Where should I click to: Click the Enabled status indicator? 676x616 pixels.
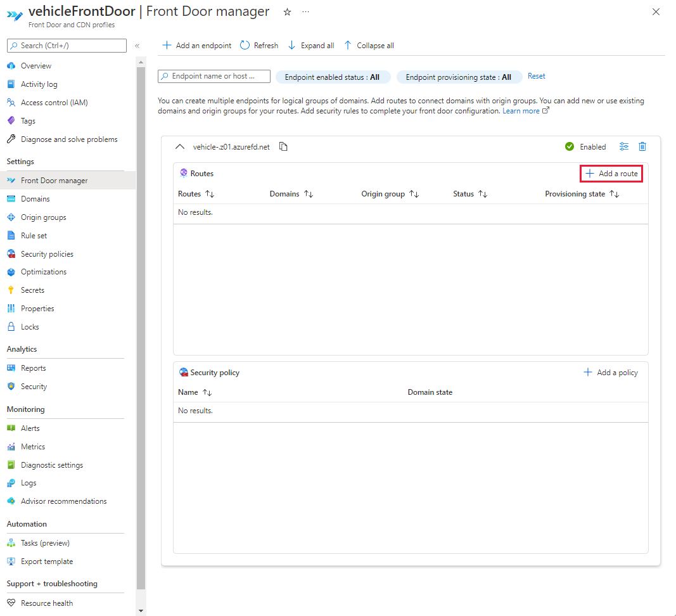coord(585,146)
